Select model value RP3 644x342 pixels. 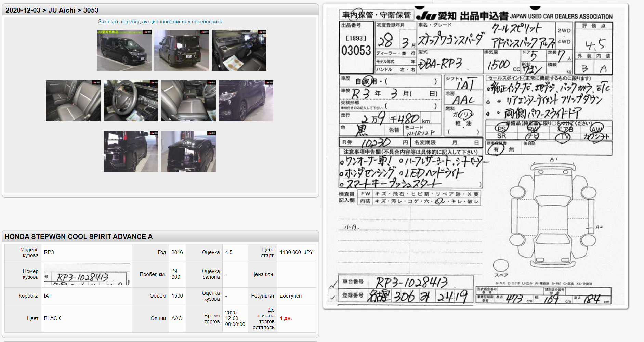click(x=49, y=252)
